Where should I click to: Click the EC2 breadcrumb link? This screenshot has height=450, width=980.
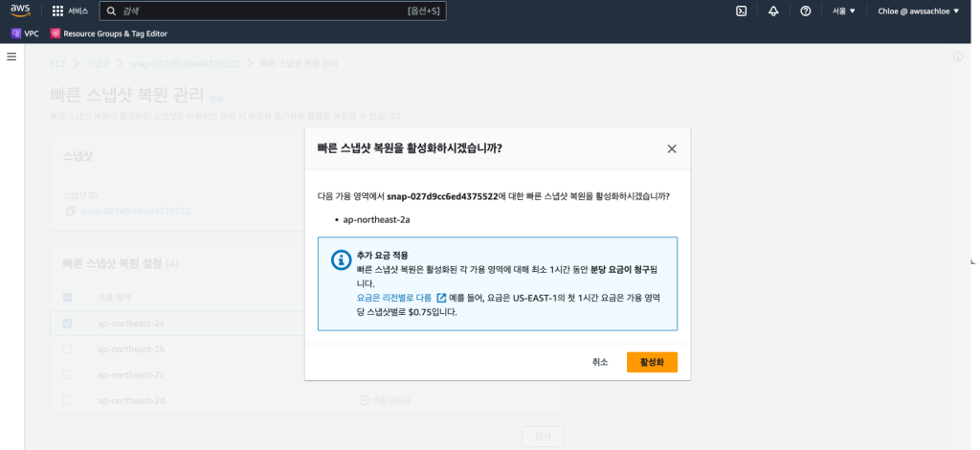58,64
